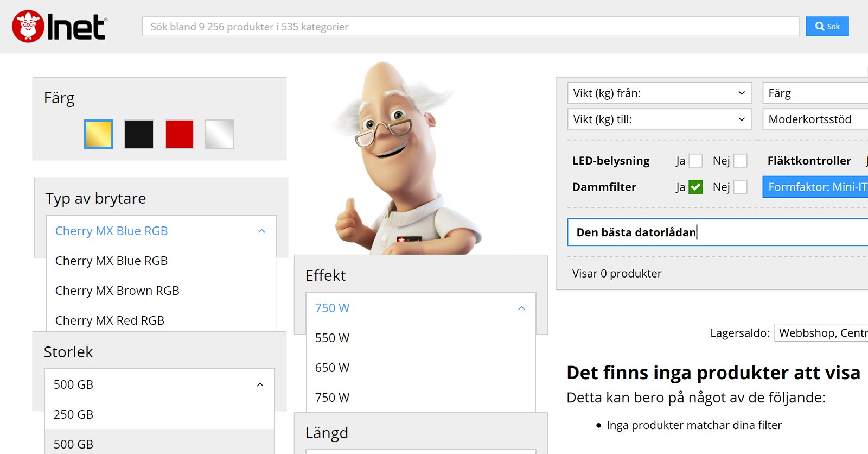868x454 pixels.
Task: Select the silver color swatch
Action: pyautogui.click(x=220, y=134)
